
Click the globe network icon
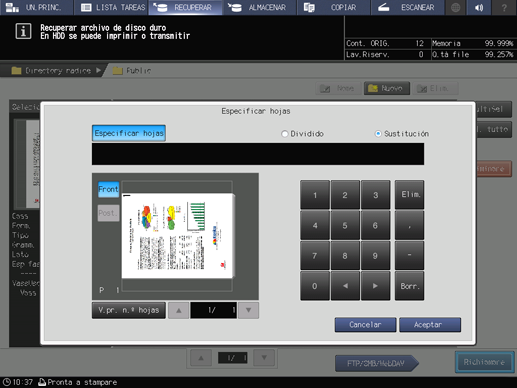tap(456, 7)
